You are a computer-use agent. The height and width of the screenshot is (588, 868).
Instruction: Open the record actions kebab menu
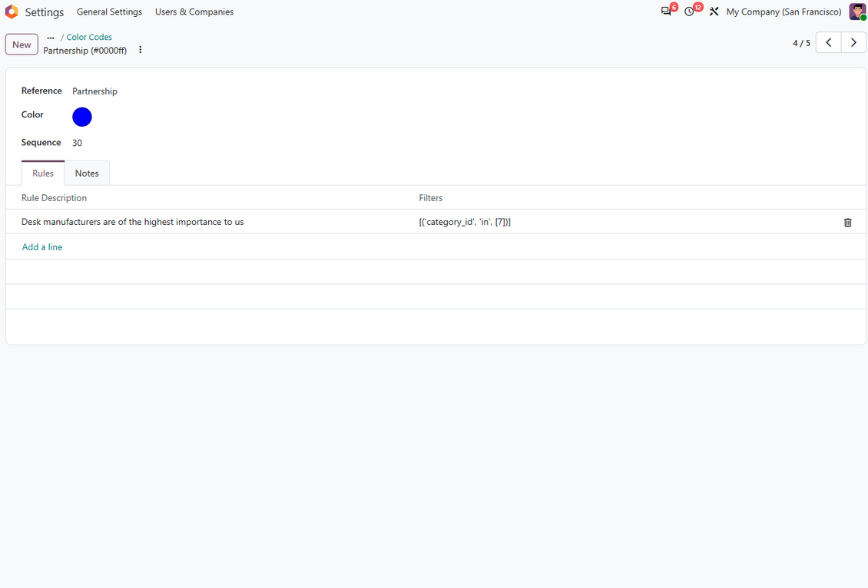(140, 50)
